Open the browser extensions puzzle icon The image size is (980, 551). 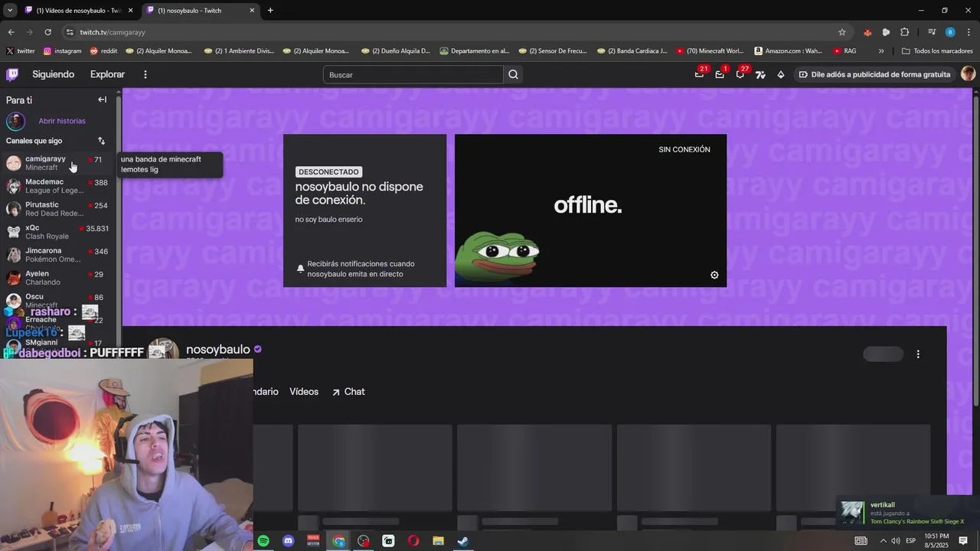904,32
